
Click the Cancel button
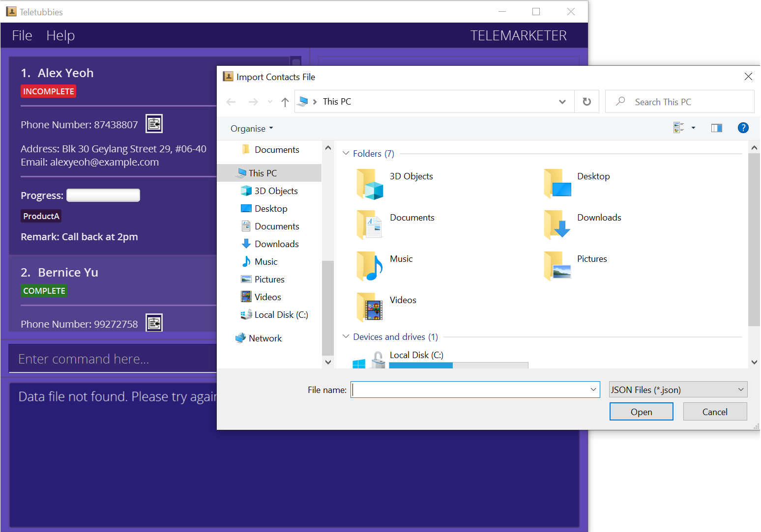coord(715,412)
